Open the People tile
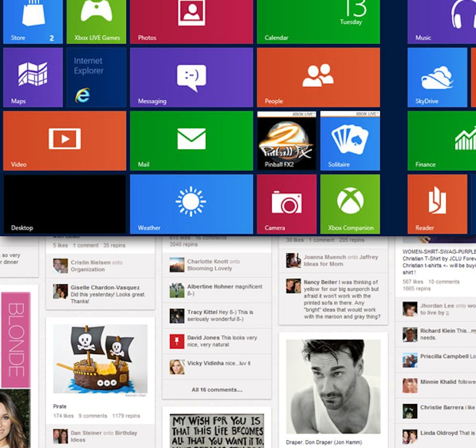476x448 pixels. tap(318, 77)
